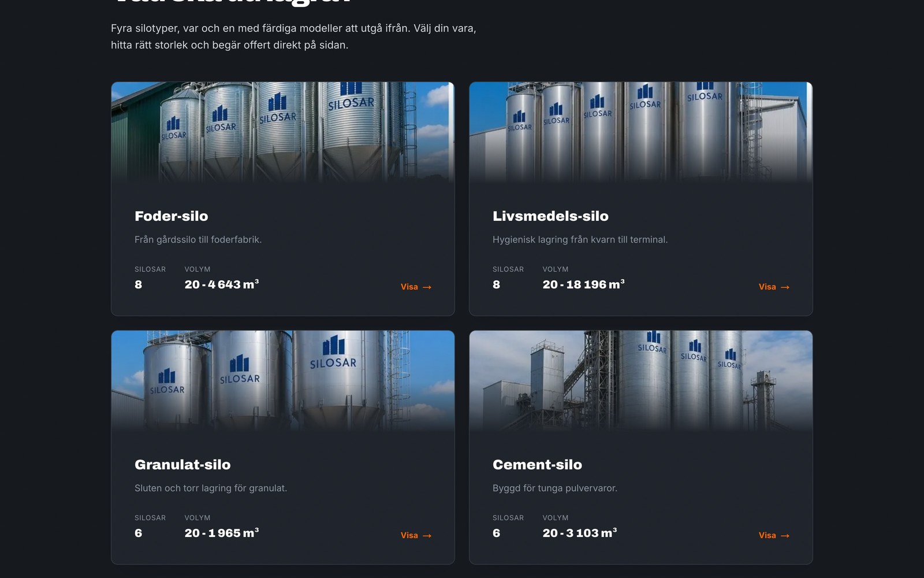Click the Foder-silo card heading
Viewport: 924px width, 578px height.
[x=172, y=216]
